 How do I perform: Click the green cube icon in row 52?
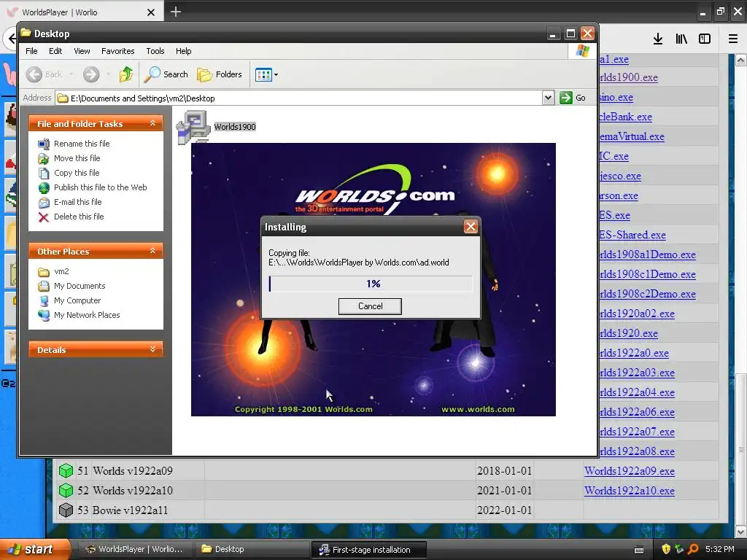tap(66, 491)
